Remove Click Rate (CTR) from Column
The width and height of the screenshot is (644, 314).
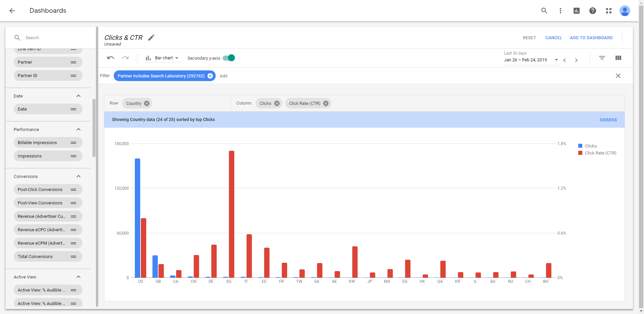click(326, 104)
